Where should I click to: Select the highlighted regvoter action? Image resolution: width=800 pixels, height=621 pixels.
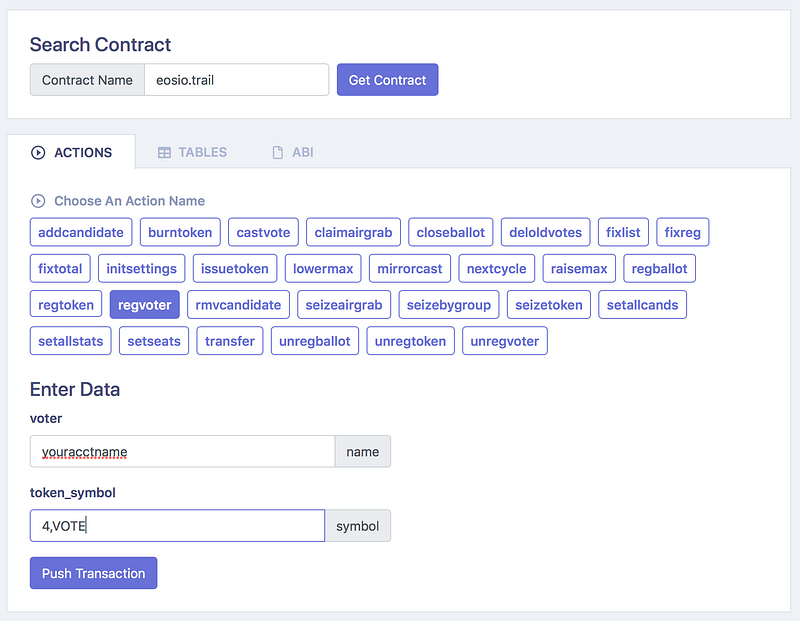144,305
